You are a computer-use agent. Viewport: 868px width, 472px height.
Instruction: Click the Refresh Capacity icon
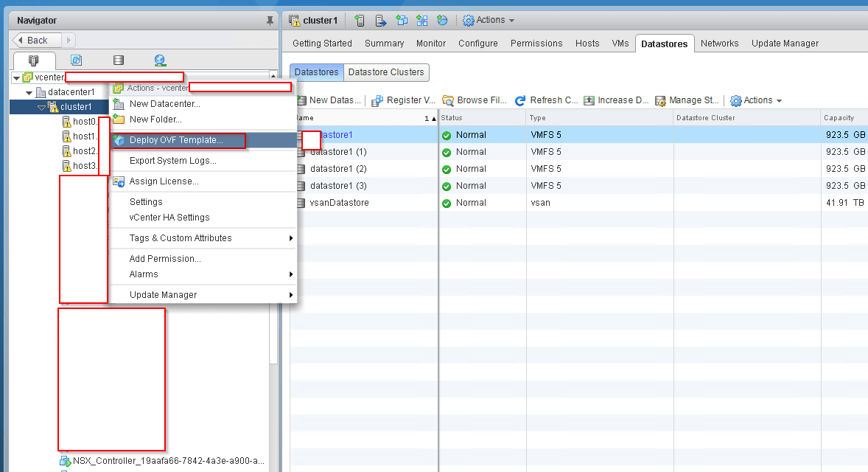(x=520, y=100)
